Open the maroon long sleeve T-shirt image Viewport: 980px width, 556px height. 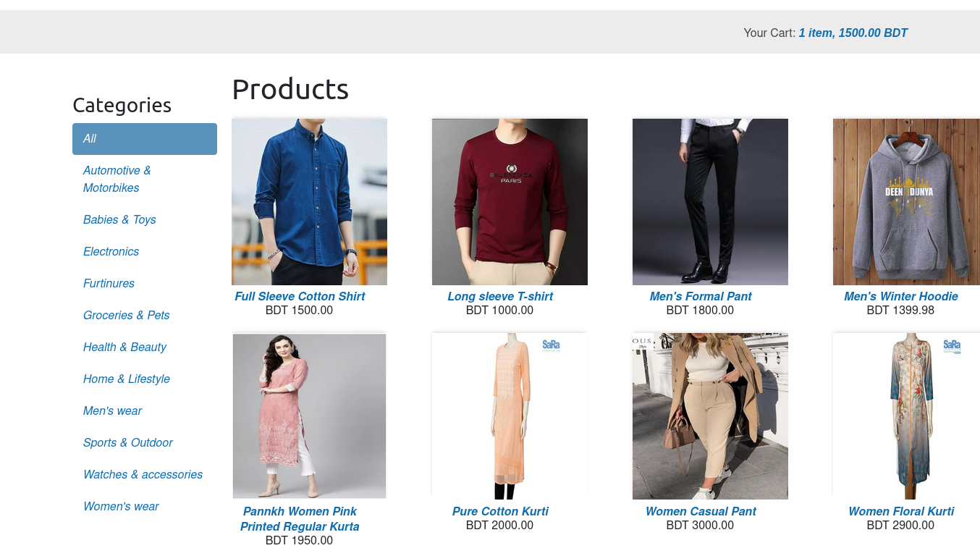(x=510, y=202)
